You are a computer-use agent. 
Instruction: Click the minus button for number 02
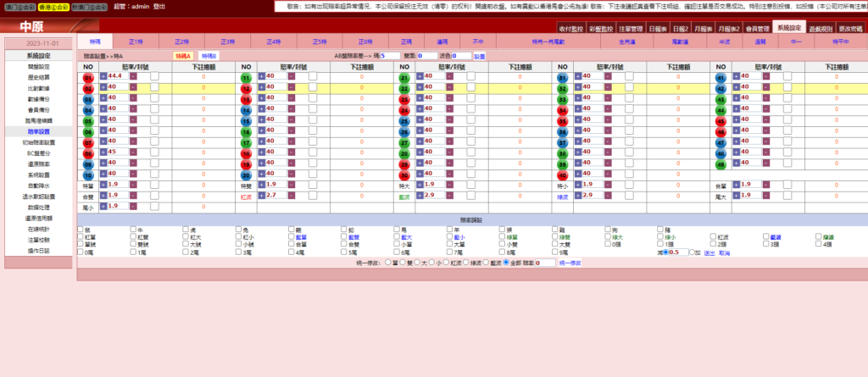coord(133,87)
